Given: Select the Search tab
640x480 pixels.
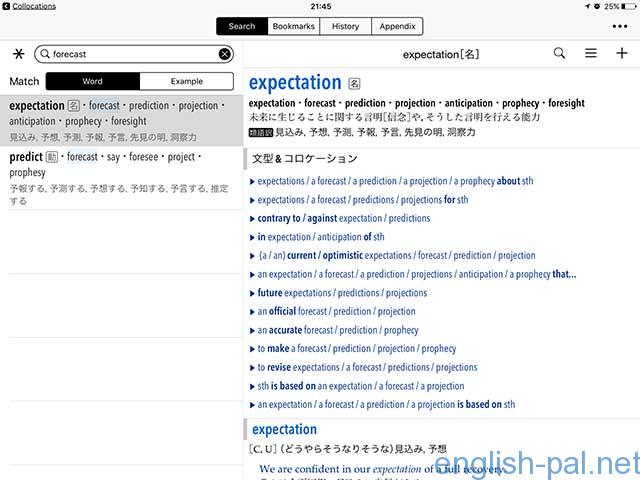Looking at the screenshot, I should click(241, 27).
